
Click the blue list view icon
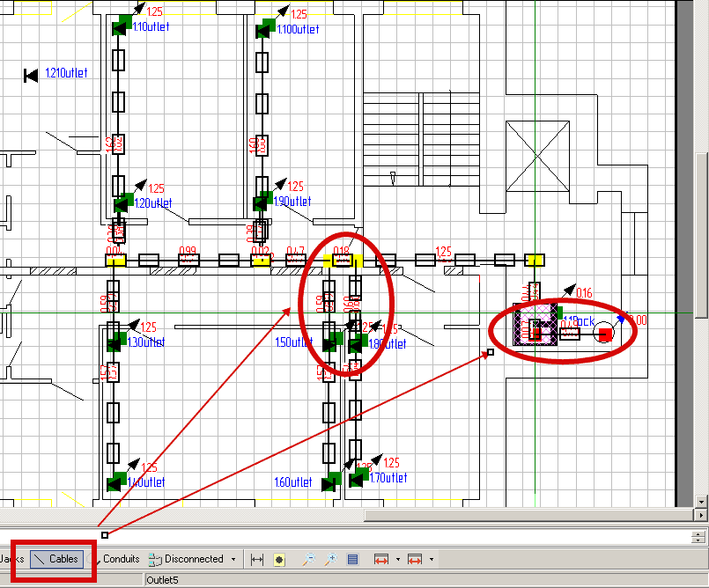(352, 559)
